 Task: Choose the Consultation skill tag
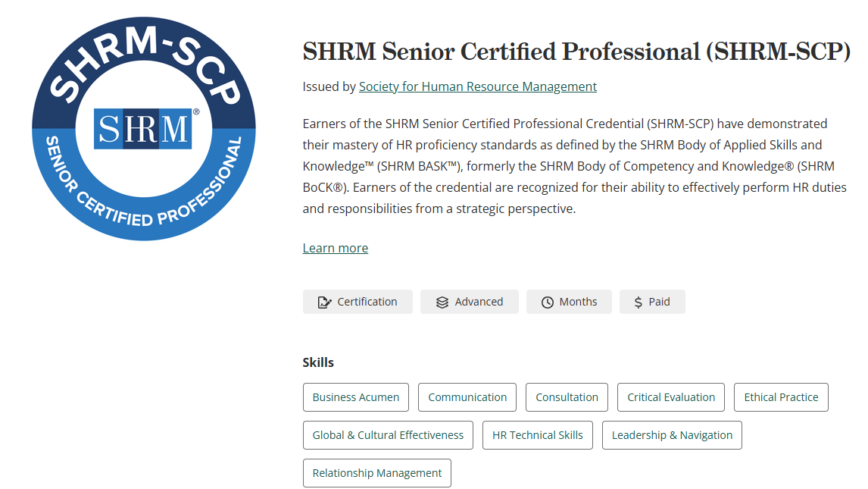click(567, 397)
